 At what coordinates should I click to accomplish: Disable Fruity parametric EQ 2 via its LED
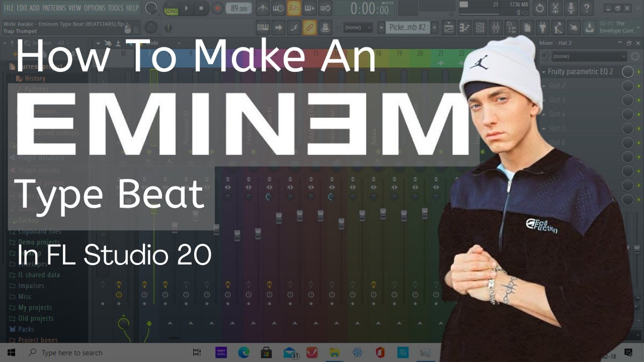pos(639,72)
